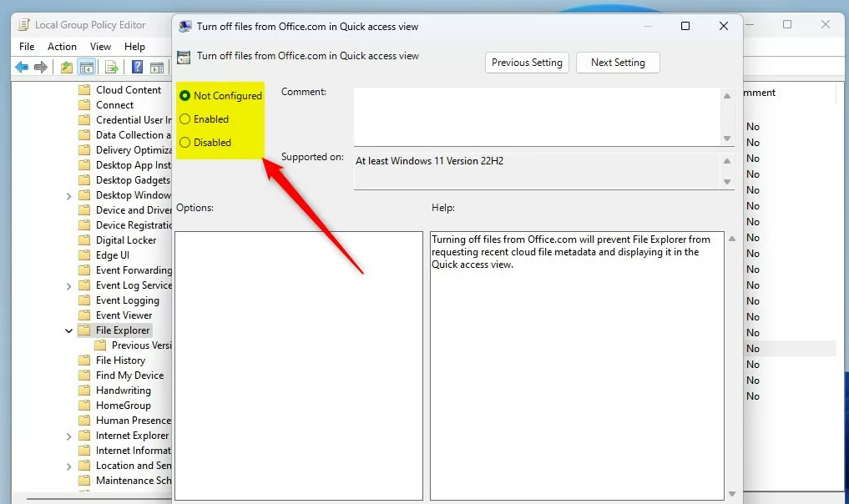The image size is (849, 504).
Task: Close the policy setting dialog
Action: [x=724, y=26]
